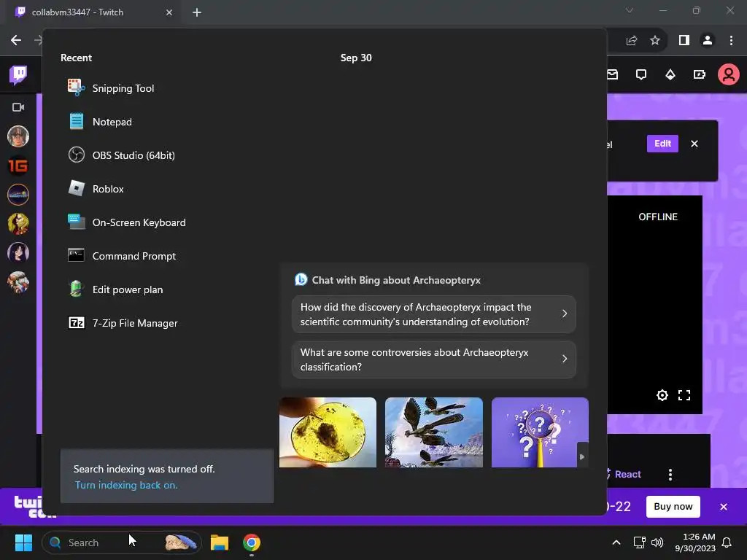Screen dimensions: 747x560
Task: Click the Twitch bits diamond icon
Action: 670,74
